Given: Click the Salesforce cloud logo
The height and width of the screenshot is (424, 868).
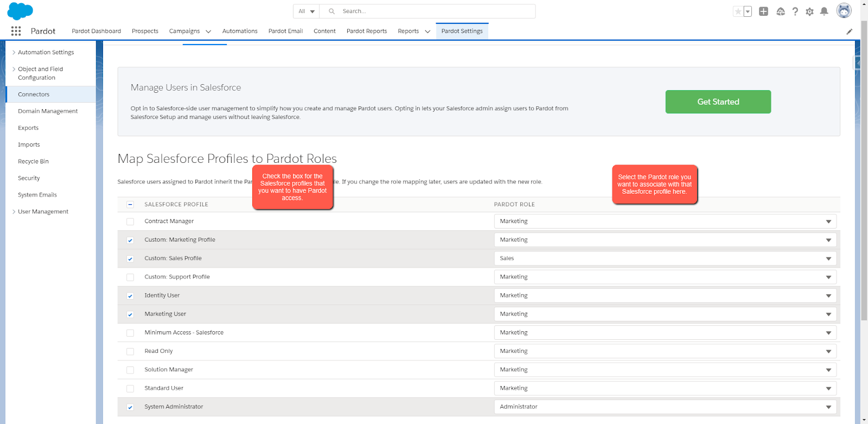Looking at the screenshot, I should 20,11.
